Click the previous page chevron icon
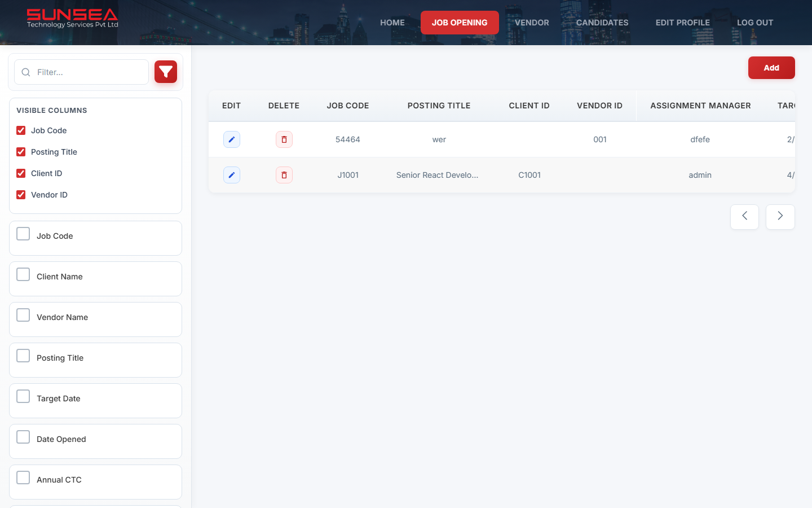The width and height of the screenshot is (812, 508). (x=744, y=216)
